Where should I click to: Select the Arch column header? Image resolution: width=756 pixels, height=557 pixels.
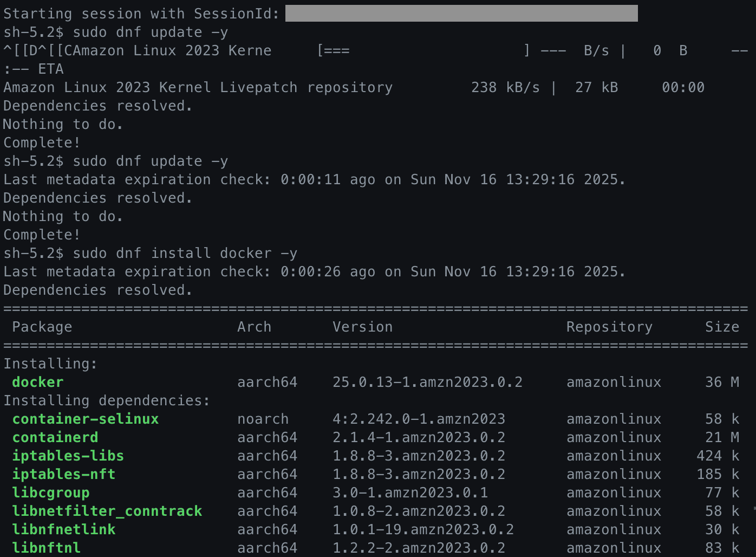point(255,327)
